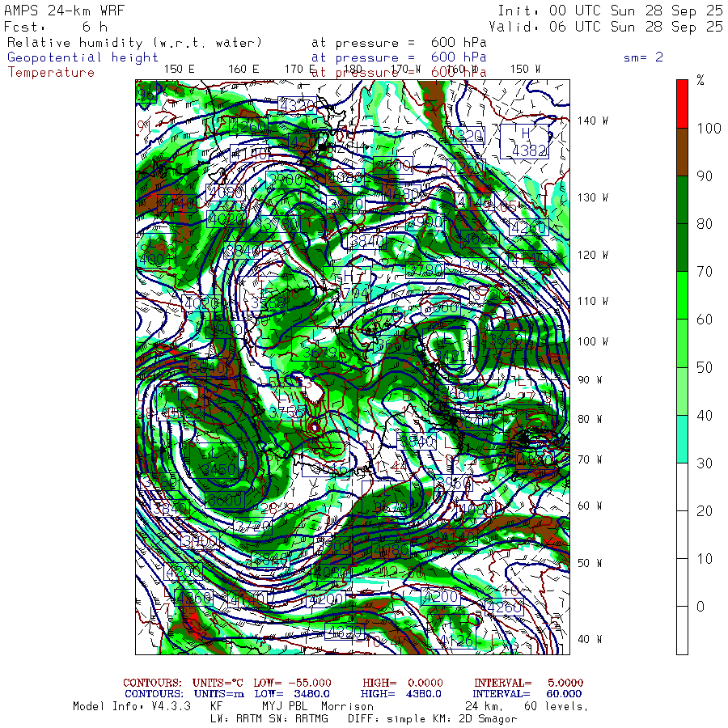This screenshot has width=728, height=728.
Task: Select the blue Geopotential height label
Action: tap(83, 57)
